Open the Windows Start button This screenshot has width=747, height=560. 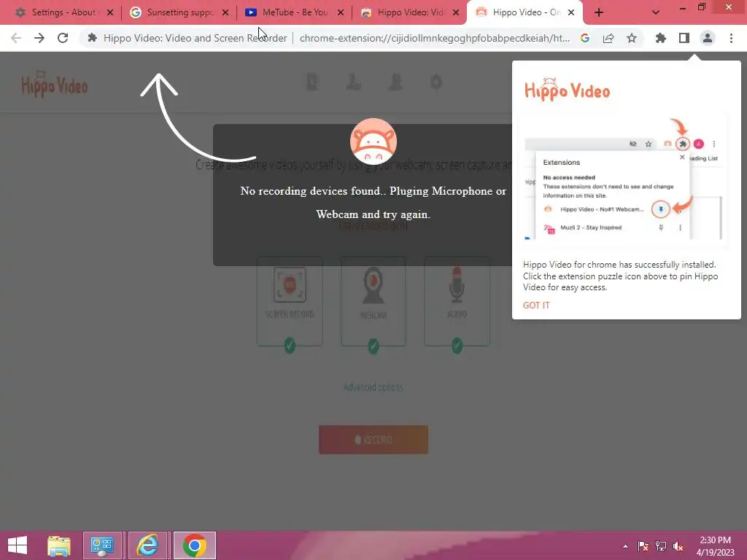coord(18,545)
